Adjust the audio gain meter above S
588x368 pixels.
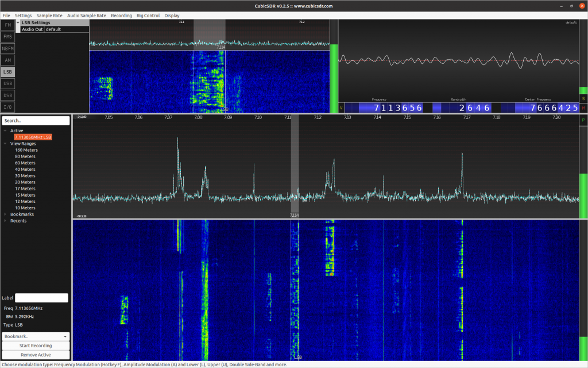click(x=583, y=57)
